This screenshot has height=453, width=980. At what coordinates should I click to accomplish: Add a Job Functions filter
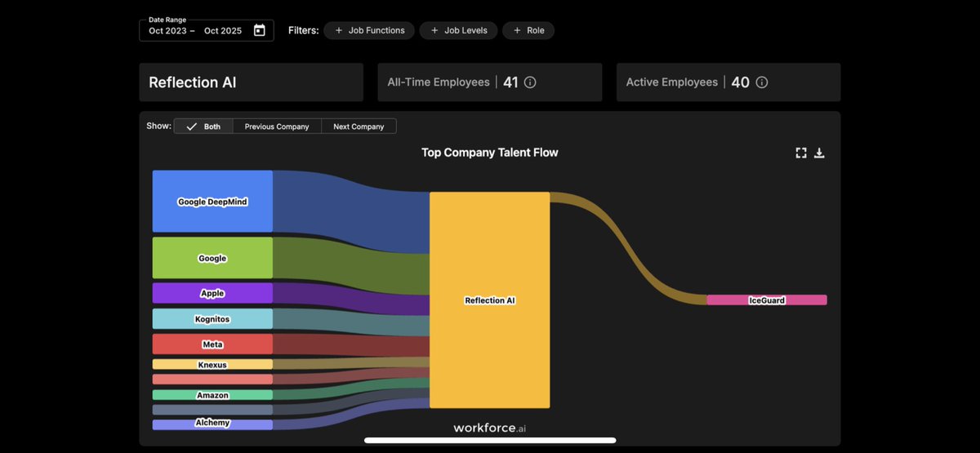tap(369, 30)
